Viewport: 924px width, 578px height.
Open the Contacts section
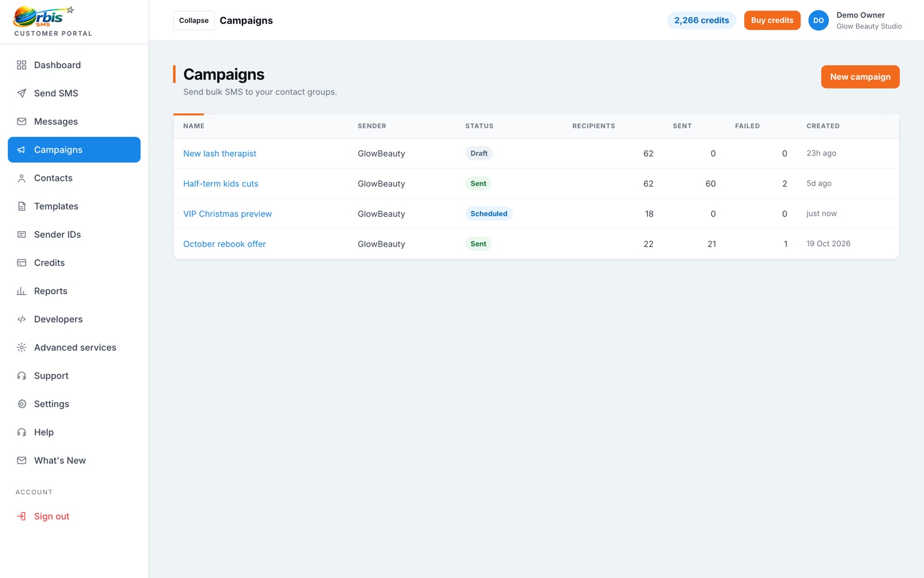74,179
